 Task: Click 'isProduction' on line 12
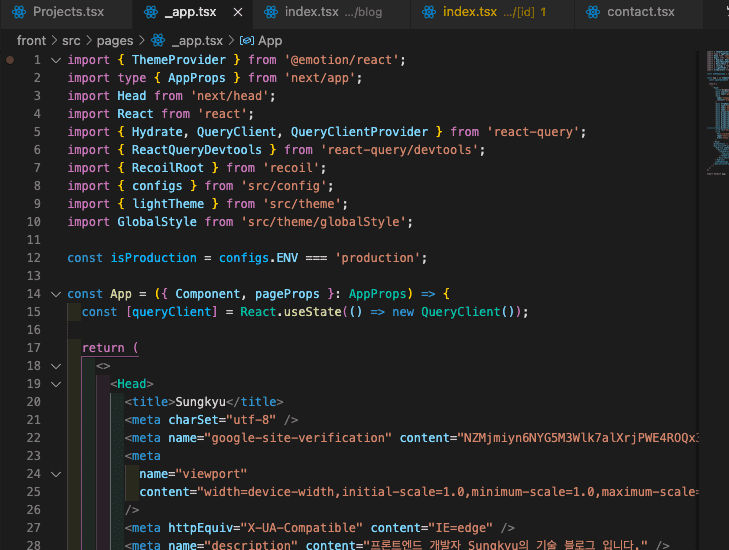pyautogui.click(x=153, y=258)
